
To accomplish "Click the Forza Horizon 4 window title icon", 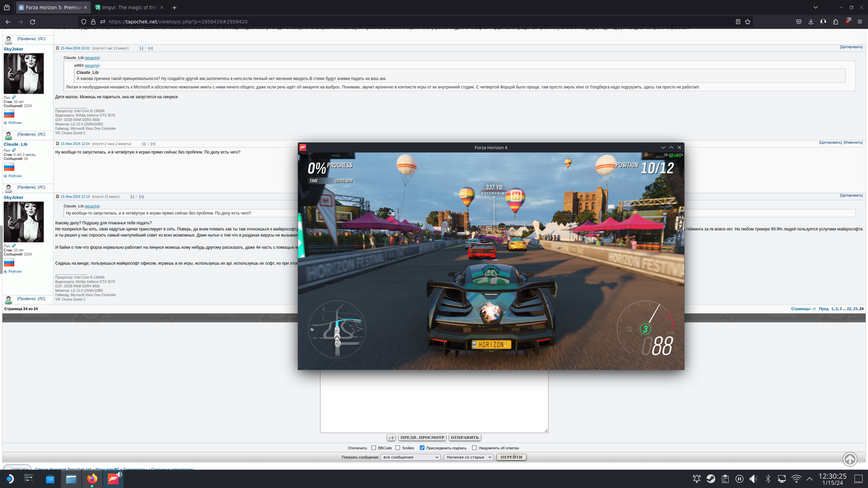I will tap(304, 147).
